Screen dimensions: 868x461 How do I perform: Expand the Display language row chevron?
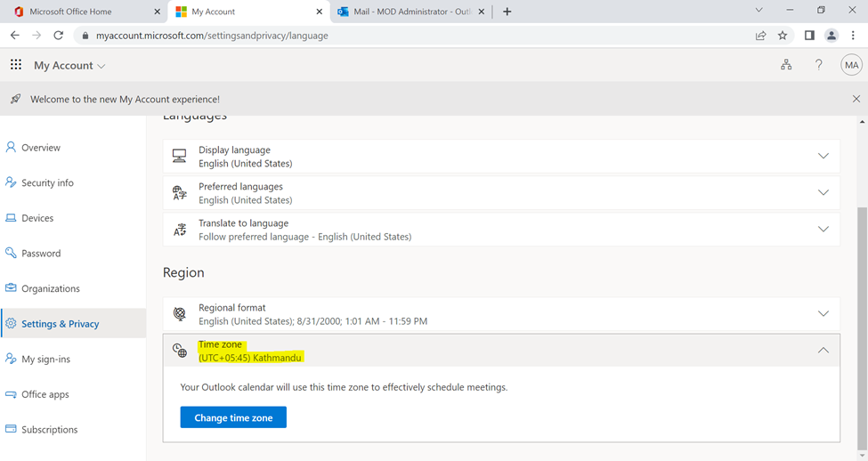click(823, 156)
